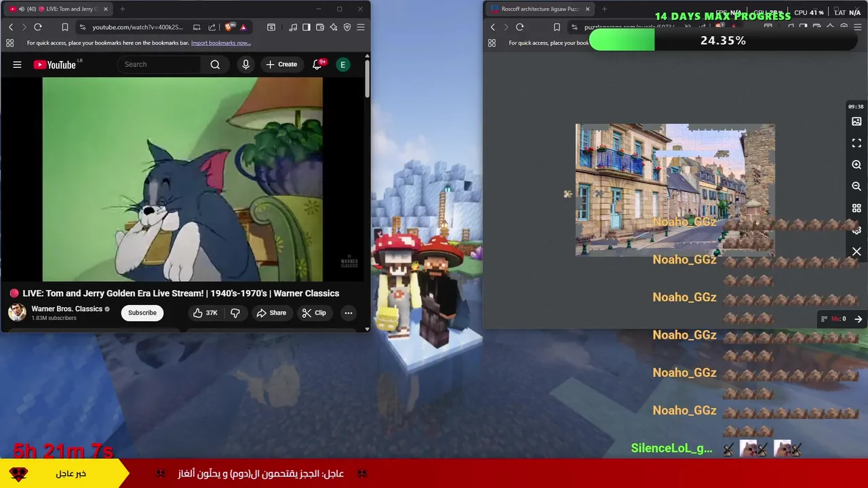Focus the YouTube search box
The width and height of the screenshot is (868, 488).
point(160,64)
